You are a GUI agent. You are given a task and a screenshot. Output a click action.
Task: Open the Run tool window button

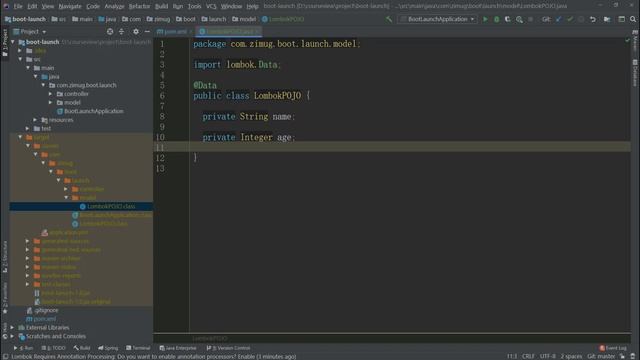point(23,348)
